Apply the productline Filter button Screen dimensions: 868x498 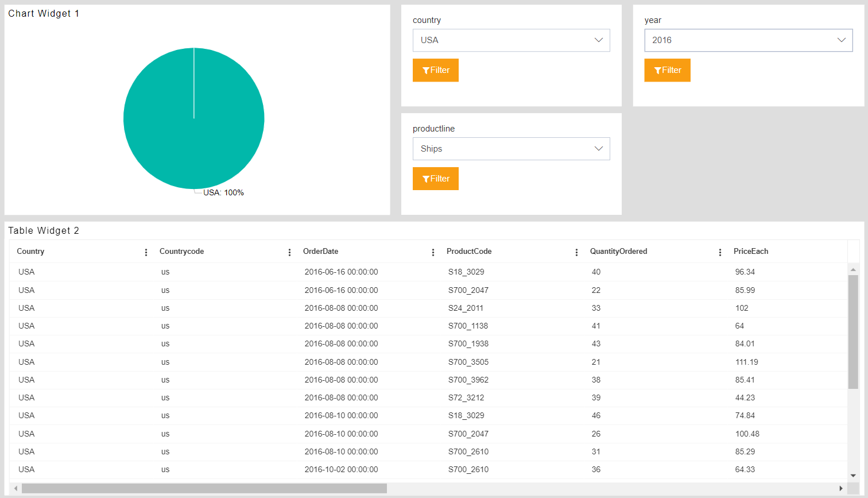[x=436, y=179]
